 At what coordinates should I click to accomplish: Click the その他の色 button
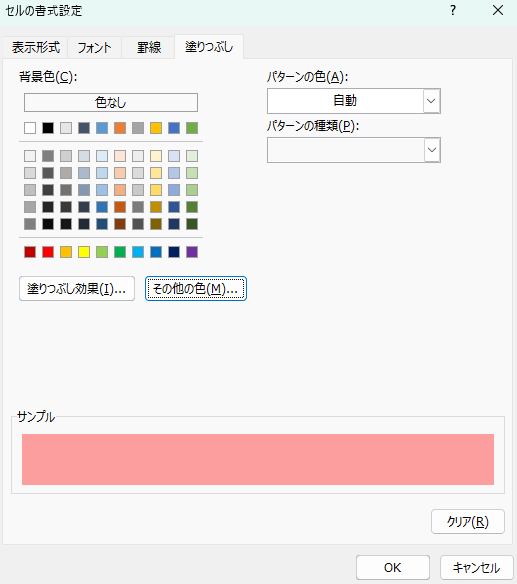pos(196,289)
